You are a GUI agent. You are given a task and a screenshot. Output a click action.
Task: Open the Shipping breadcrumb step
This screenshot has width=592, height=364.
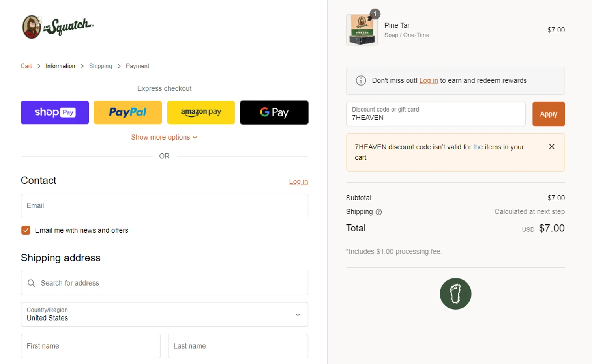(100, 66)
